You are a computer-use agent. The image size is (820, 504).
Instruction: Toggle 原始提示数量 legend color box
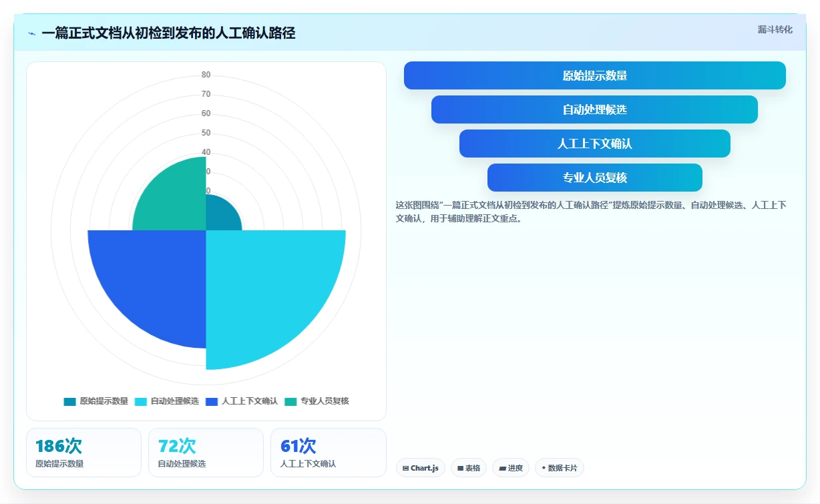(70, 402)
